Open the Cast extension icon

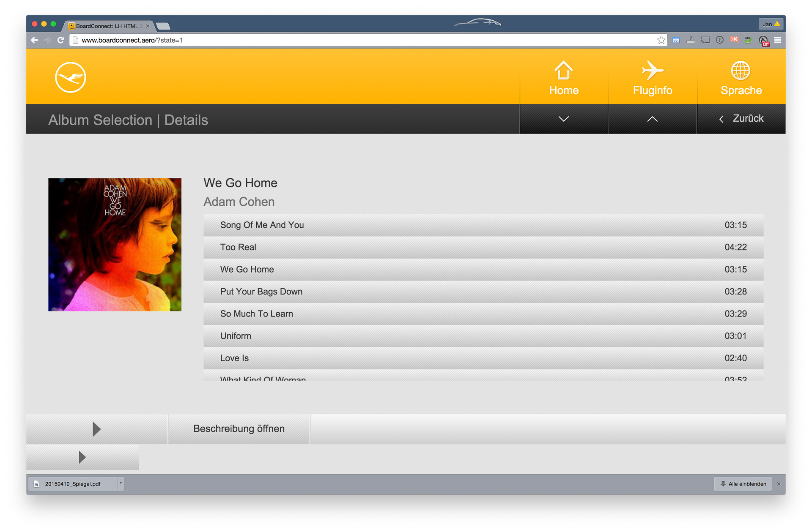(705, 40)
